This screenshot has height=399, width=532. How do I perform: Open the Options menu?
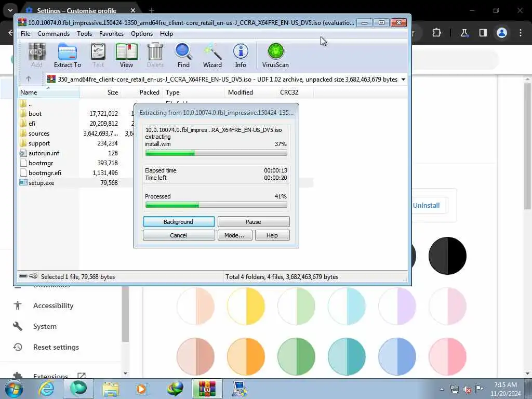tap(142, 34)
